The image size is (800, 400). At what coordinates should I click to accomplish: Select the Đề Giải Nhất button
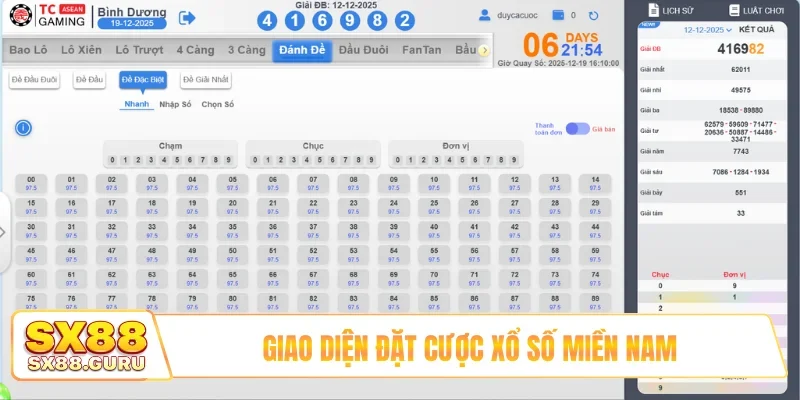click(206, 80)
